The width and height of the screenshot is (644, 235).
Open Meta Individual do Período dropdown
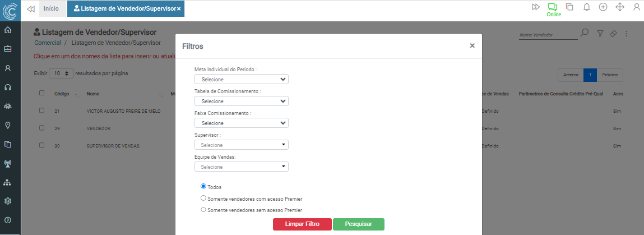(x=241, y=79)
